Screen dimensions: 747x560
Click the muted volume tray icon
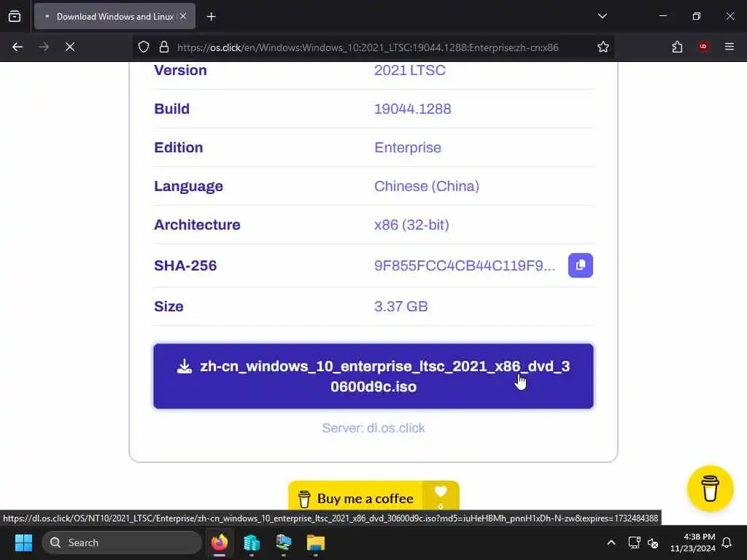653,542
